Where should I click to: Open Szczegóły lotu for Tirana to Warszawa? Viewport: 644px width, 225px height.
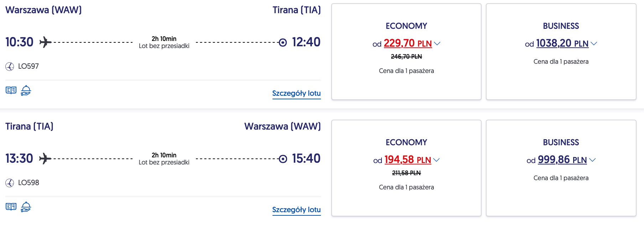(296, 210)
